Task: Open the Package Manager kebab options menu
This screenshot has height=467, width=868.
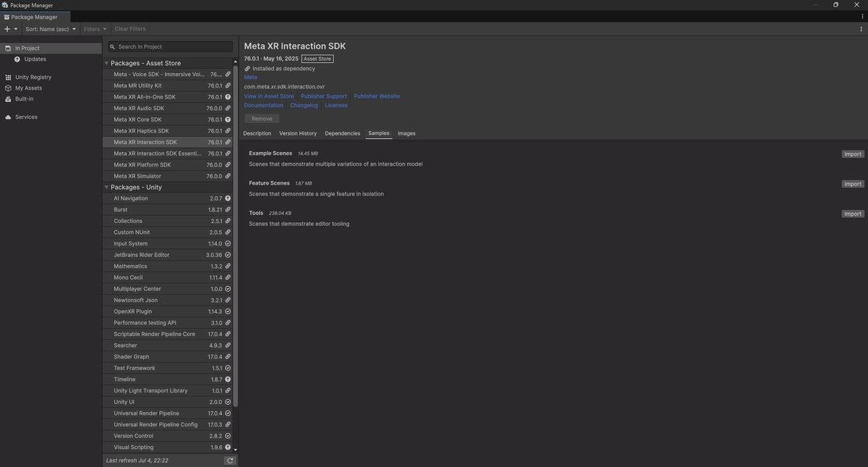Action: point(861,29)
